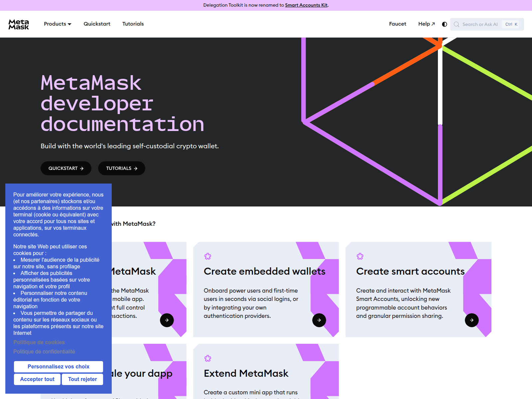Click the TUTORIALS hero button
The height and width of the screenshot is (399, 532).
tap(122, 168)
